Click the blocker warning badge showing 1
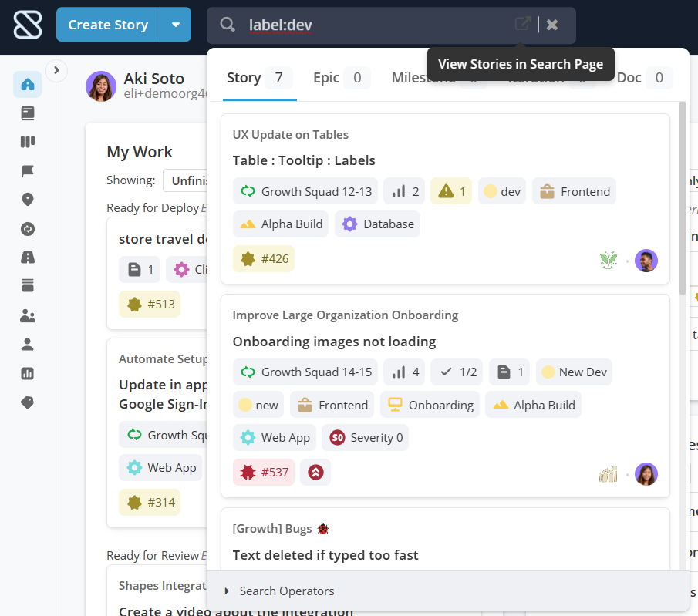This screenshot has height=616, width=698. coord(451,191)
